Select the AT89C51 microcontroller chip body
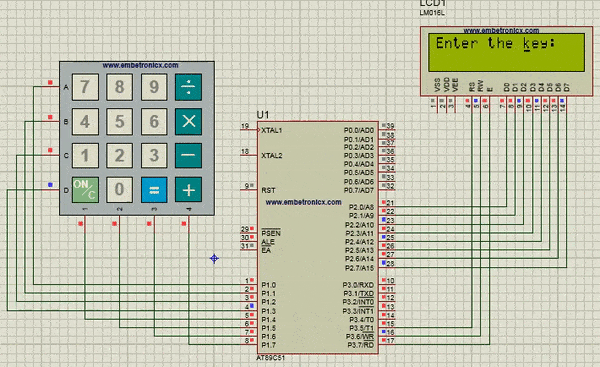600x367 pixels. click(x=318, y=238)
